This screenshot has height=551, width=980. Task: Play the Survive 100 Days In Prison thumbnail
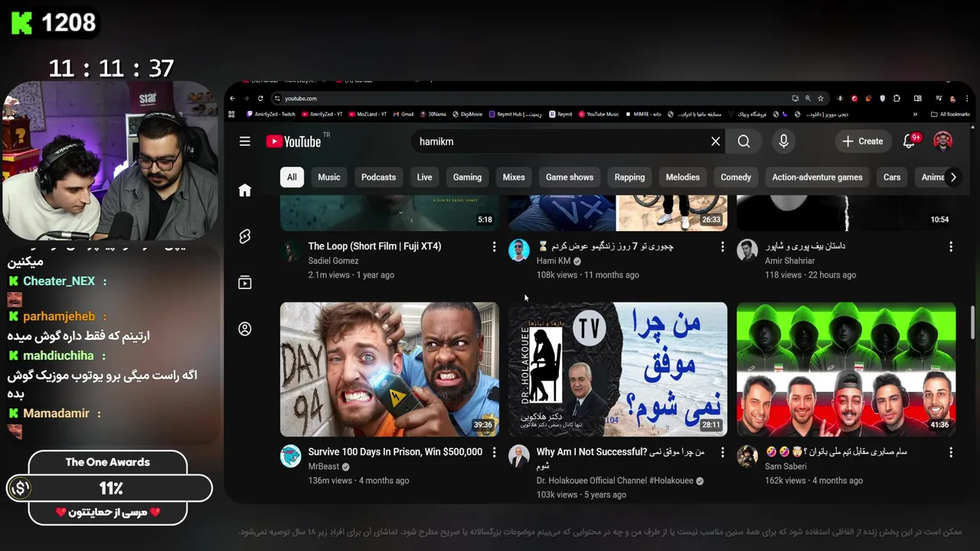point(390,369)
